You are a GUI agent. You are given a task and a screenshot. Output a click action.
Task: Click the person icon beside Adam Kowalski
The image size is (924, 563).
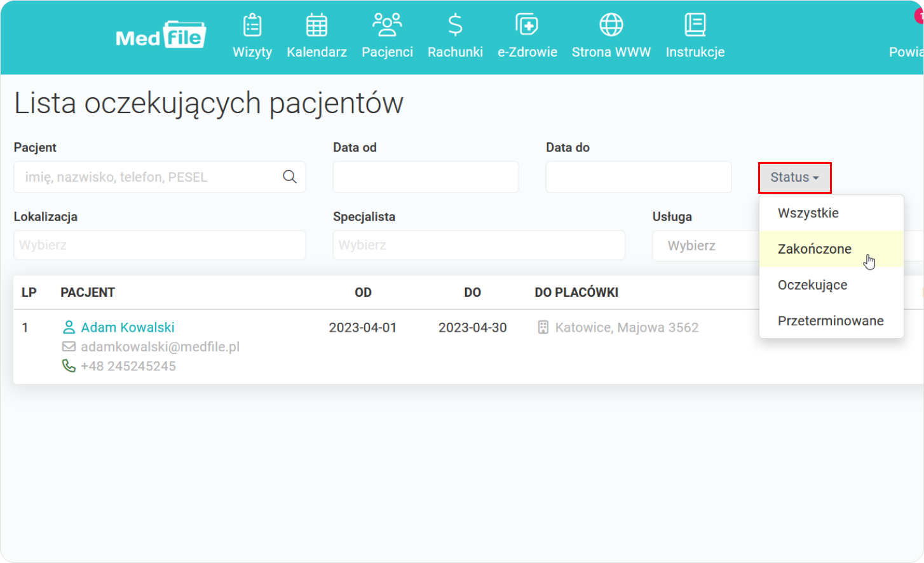coord(69,327)
